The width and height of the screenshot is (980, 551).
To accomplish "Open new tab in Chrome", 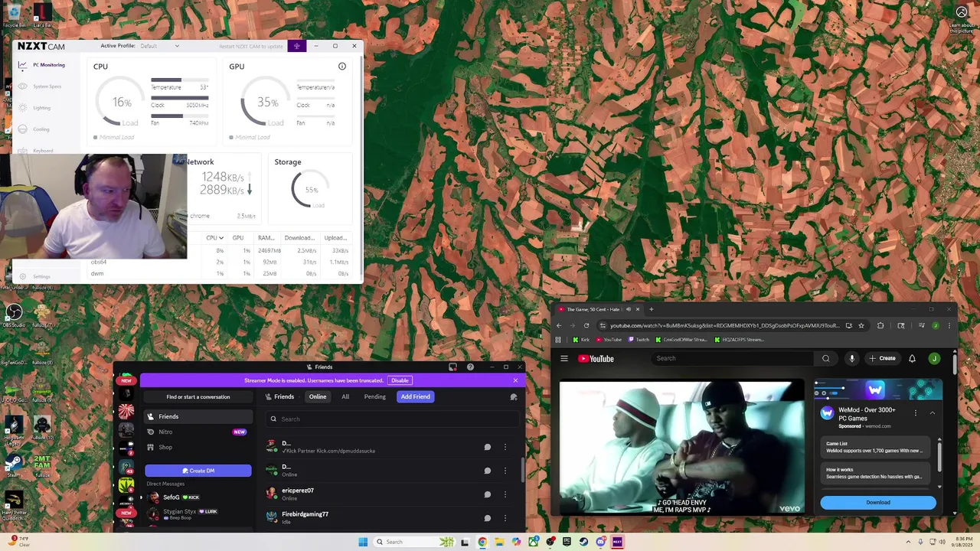I will pos(651,309).
